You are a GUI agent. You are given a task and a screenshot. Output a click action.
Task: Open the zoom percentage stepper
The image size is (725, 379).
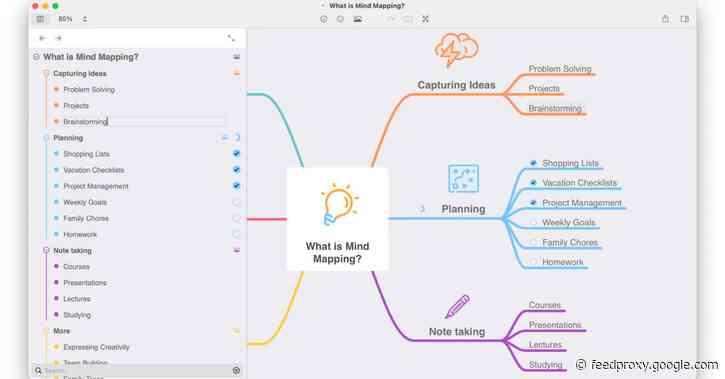[85, 19]
